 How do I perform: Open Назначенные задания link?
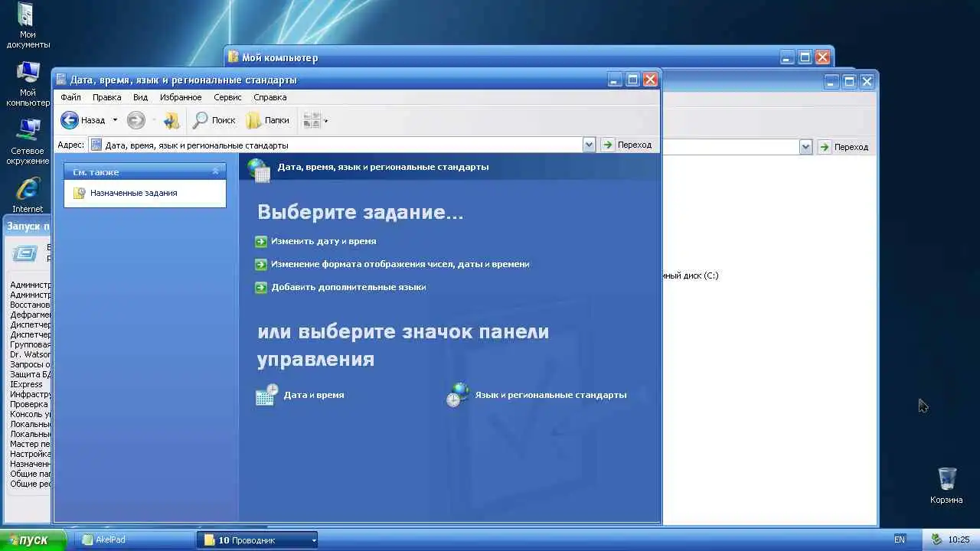pos(134,193)
